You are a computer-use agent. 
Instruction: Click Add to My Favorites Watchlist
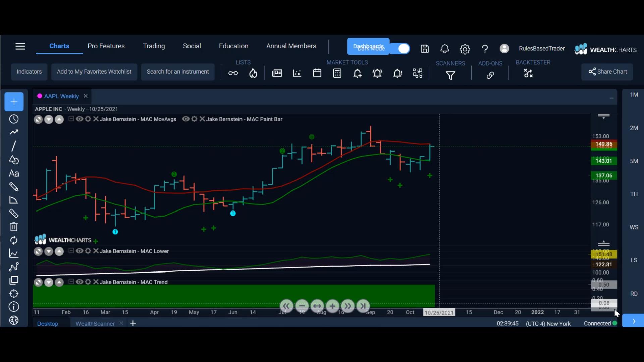pyautogui.click(x=94, y=72)
